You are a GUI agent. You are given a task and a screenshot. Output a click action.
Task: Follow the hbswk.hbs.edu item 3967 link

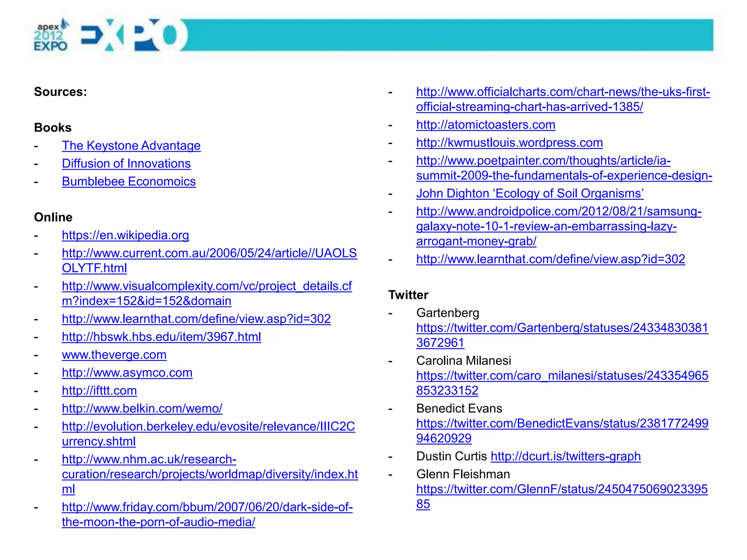click(x=161, y=337)
